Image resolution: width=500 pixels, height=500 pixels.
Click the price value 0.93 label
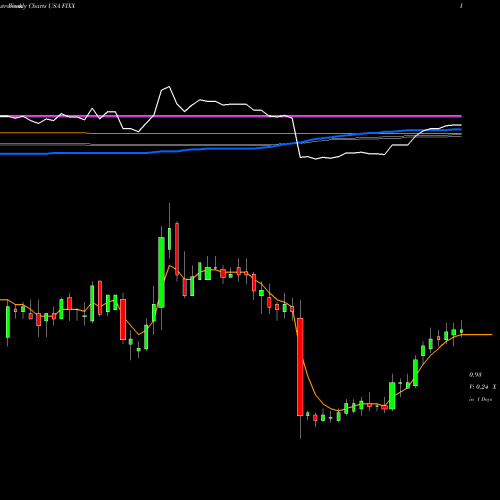[475, 375]
